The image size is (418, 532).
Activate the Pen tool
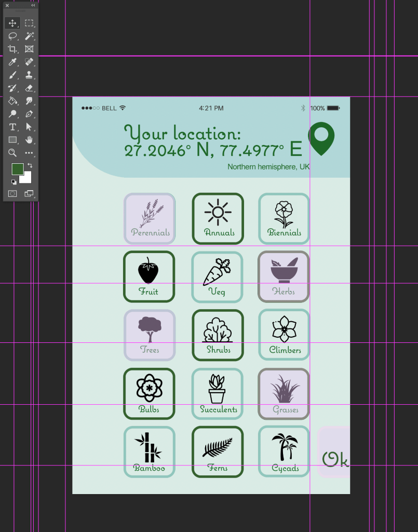tap(29, 114)
